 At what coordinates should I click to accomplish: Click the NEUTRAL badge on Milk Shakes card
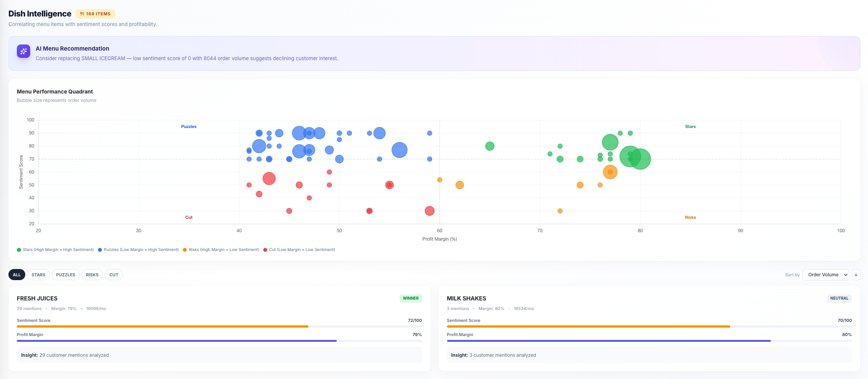click(x=839, y=298)
